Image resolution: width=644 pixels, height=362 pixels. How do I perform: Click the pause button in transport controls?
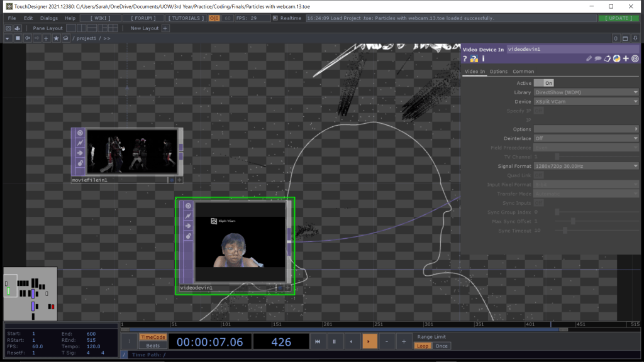(334, 341)
